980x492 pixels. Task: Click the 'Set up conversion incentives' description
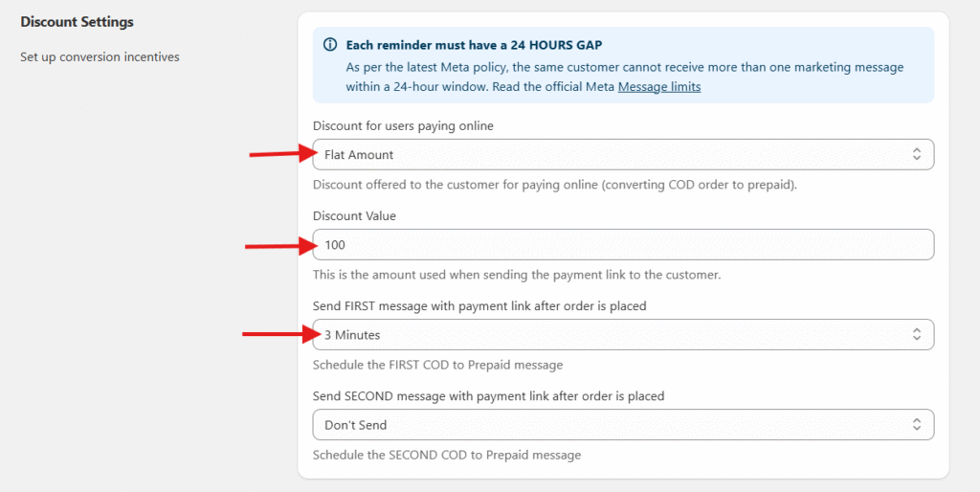click(100, 57)
